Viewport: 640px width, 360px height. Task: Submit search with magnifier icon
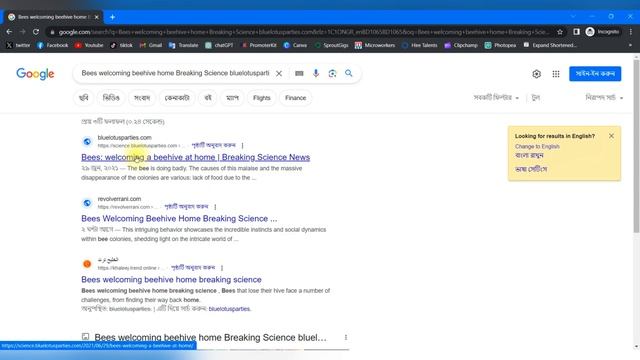coord(349,73)
